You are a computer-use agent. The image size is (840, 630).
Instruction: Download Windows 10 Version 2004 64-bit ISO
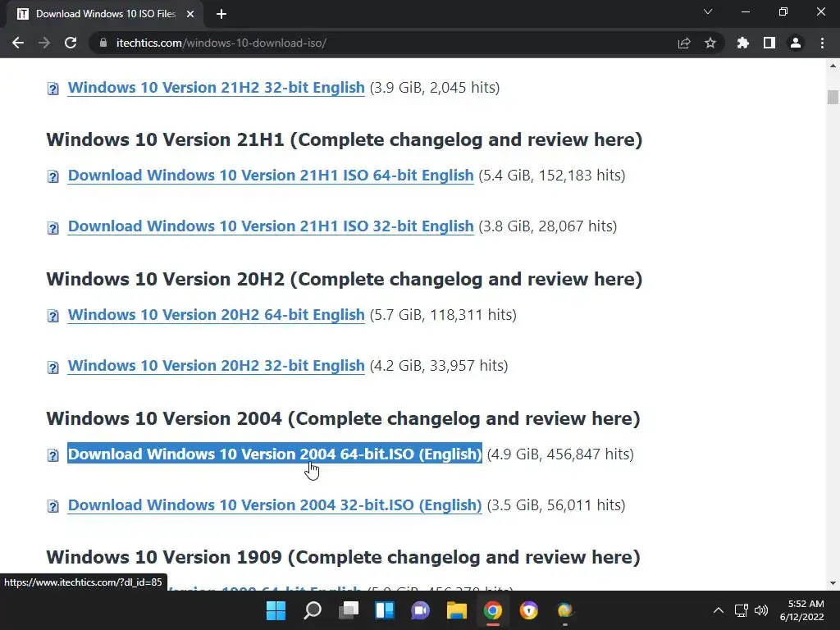click(275, 454)
